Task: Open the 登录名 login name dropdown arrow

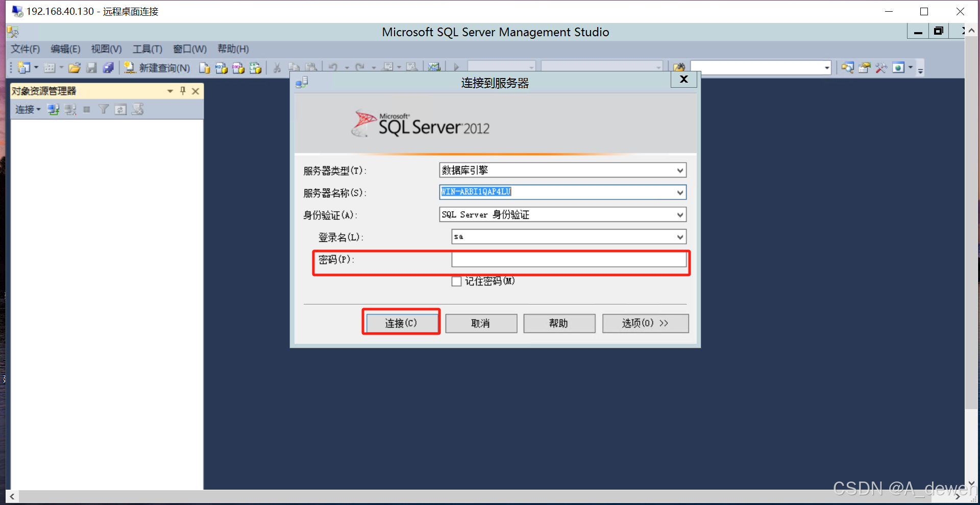Action: tap(680, 237)
